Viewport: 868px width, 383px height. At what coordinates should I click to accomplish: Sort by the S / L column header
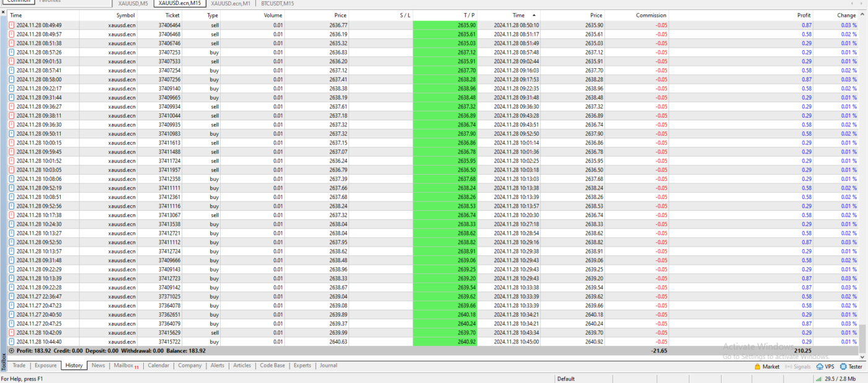pos(404,15)
